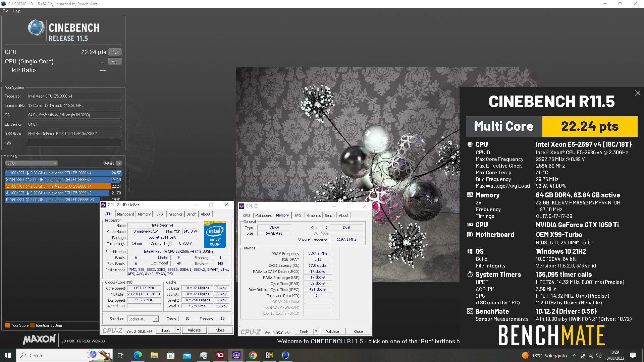Select ranking entry 2 Xeon E5-2683 v3

coord(63,180)
